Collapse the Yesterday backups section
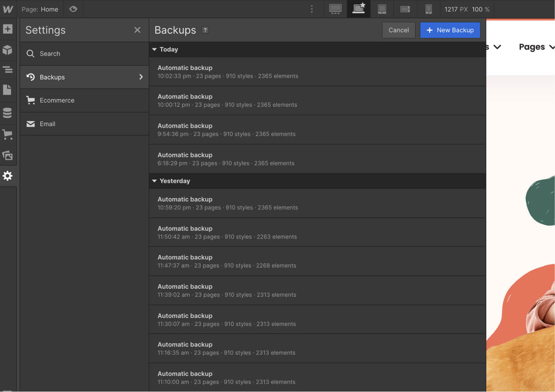 tap(155, 181)
